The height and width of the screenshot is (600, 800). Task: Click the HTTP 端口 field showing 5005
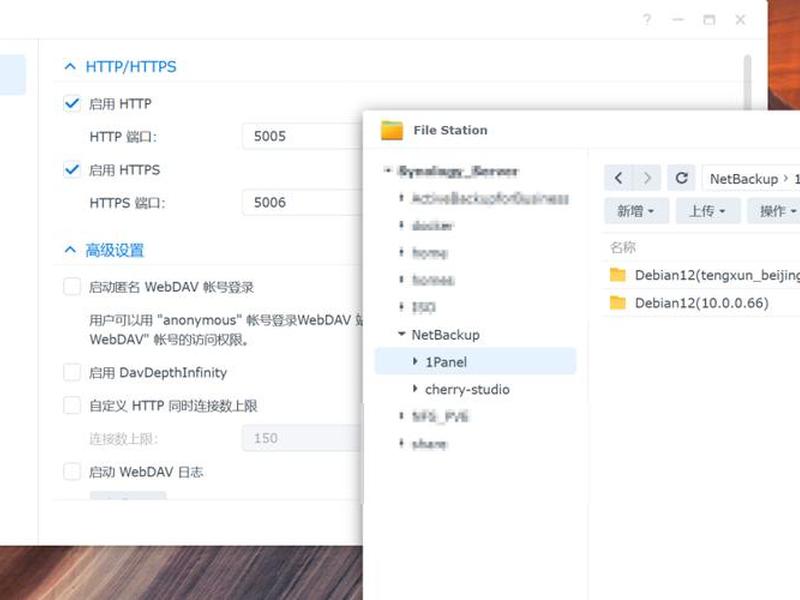(302, 136)
